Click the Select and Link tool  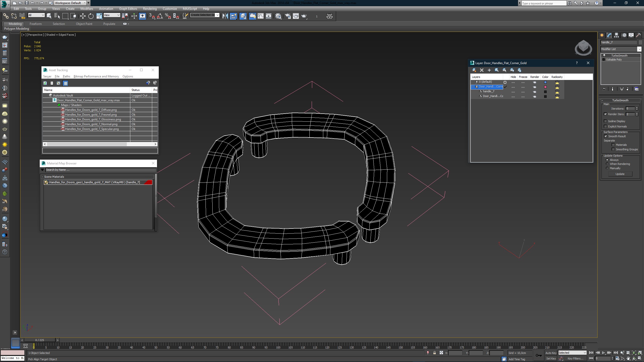click(x=6, y=16)
